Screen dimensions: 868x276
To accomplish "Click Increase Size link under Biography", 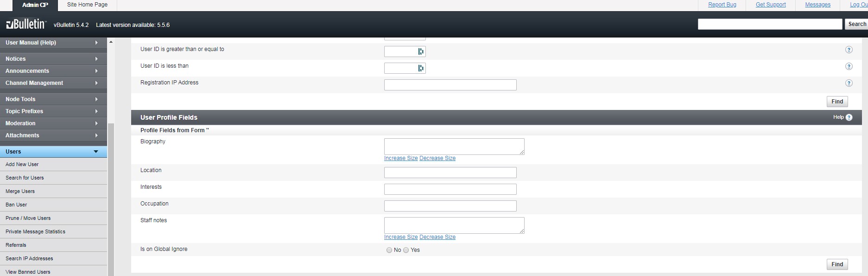I will pos(401,158).
